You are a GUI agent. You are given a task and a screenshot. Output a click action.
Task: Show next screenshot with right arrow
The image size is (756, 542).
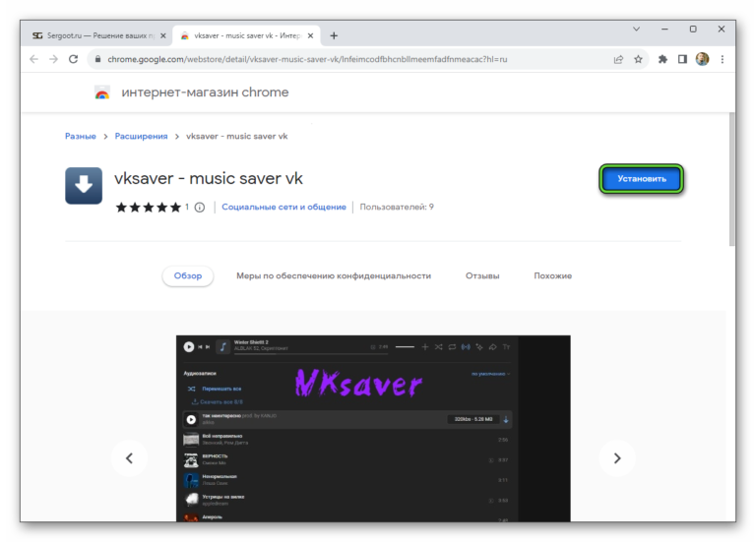click(x=617, y=458)
